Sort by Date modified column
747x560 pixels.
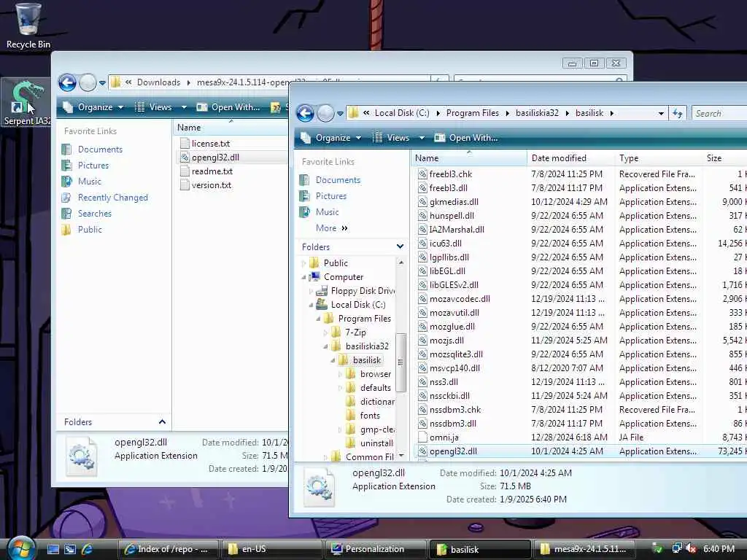click(x=570, y=158)
